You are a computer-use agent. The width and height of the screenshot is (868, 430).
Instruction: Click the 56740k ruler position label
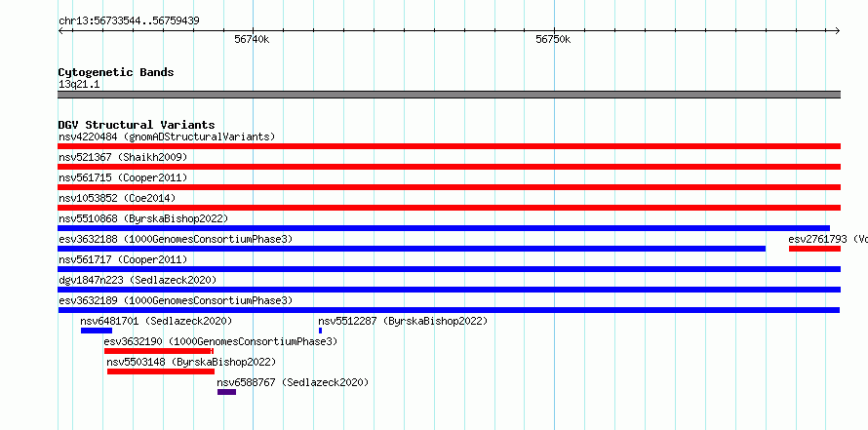pos(252,39)
